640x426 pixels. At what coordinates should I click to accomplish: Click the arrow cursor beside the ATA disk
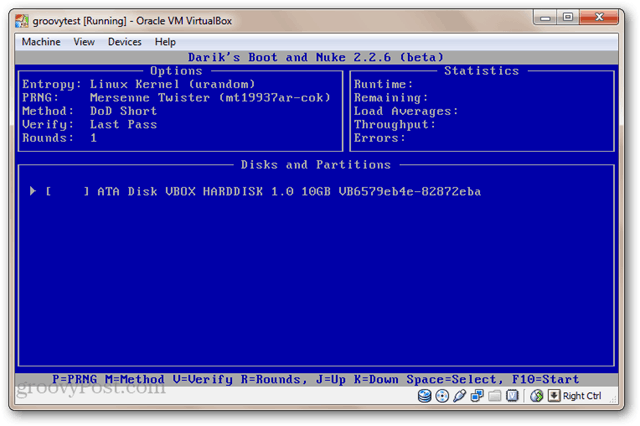click(x=33, y=191)
